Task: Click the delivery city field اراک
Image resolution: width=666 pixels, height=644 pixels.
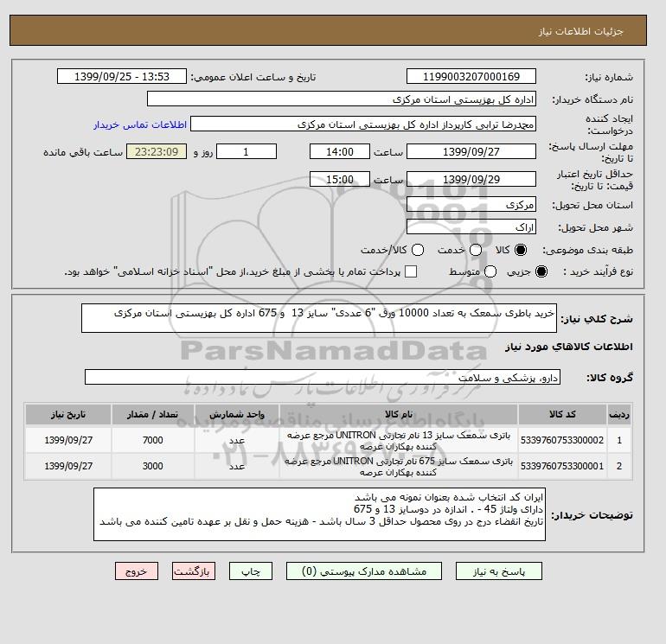Action: click(471, 227)
